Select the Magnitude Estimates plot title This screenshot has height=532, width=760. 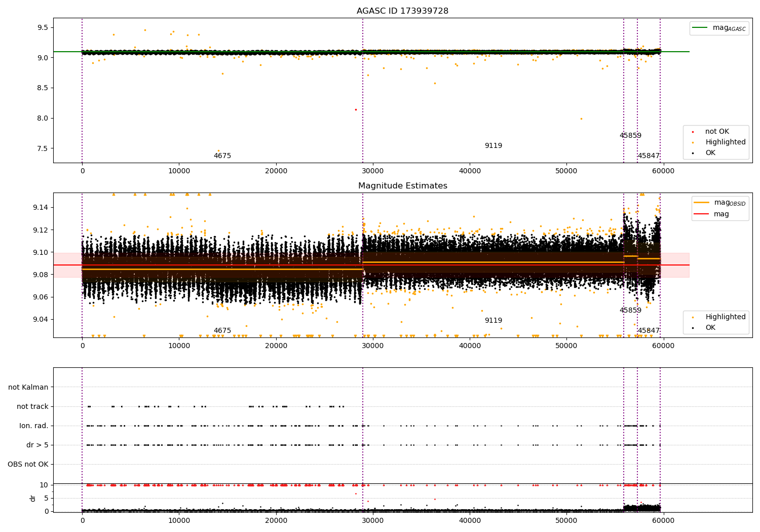402,186
